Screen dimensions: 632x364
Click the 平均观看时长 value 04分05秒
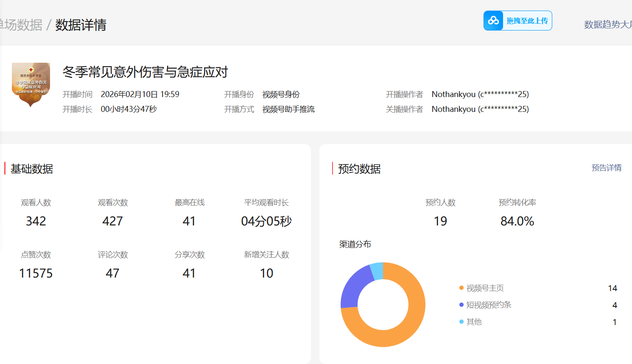[266, 221]
